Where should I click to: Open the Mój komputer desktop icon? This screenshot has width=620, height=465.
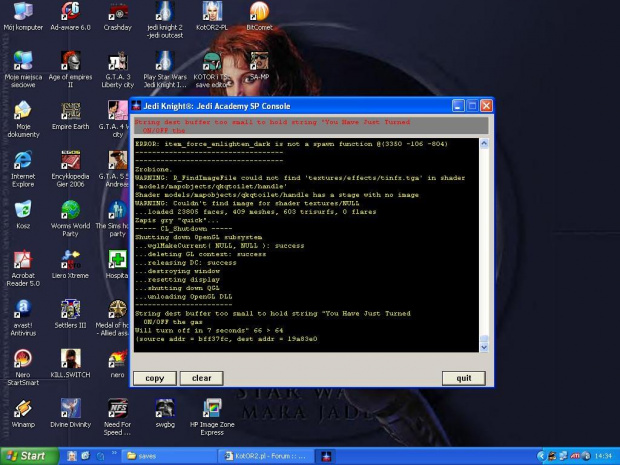23,17
